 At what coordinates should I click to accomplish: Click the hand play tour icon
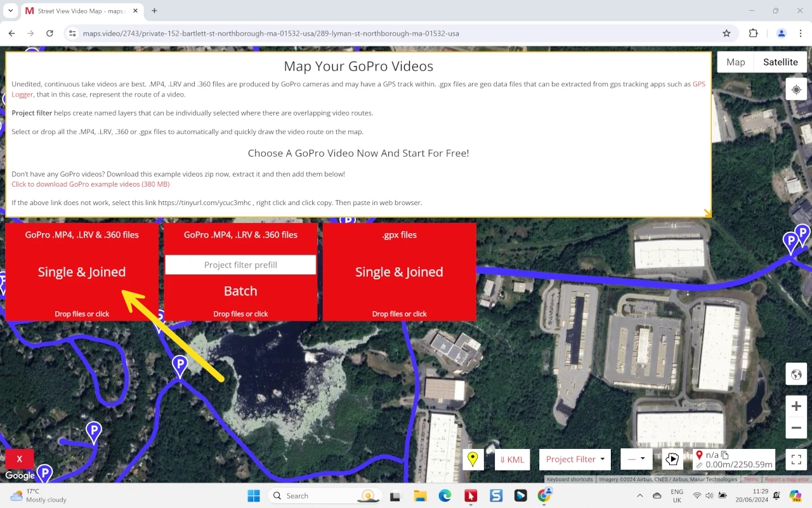coord(672,459)
